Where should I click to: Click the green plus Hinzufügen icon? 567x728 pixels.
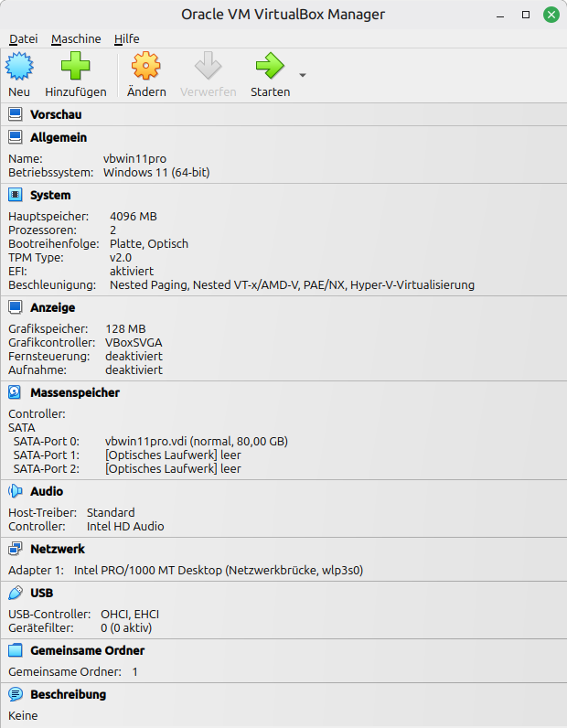(x=75, y=66)
